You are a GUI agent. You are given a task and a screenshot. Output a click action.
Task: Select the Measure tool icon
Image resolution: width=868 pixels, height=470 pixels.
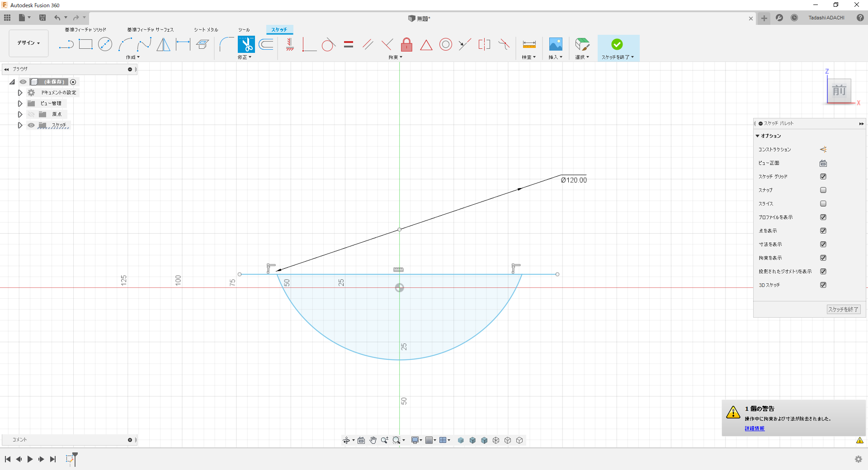tap(529, 44)
